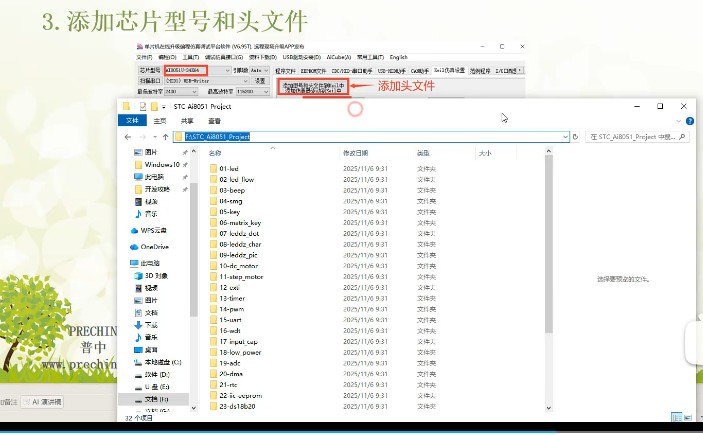Open 文件(F) menu in STC-ISP window
This screenshot has height=435, width=703.
tap(144, 57)
